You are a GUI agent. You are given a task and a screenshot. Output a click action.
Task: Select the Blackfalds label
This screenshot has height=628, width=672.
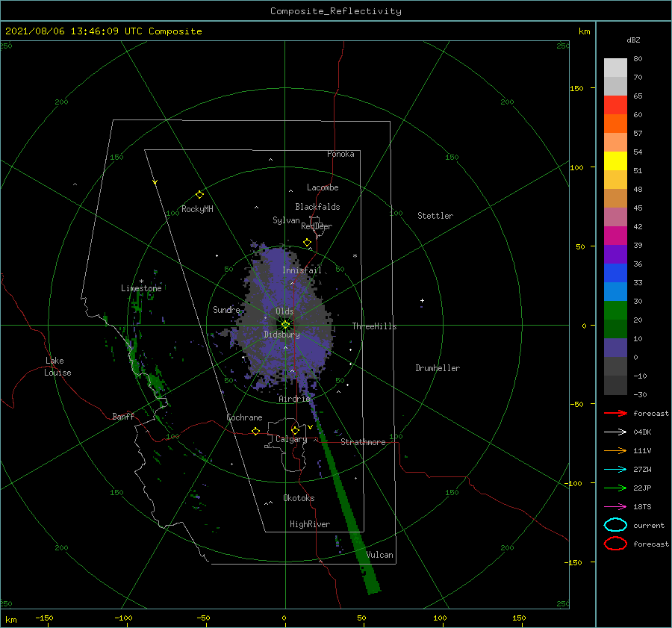tap(317, 207)
